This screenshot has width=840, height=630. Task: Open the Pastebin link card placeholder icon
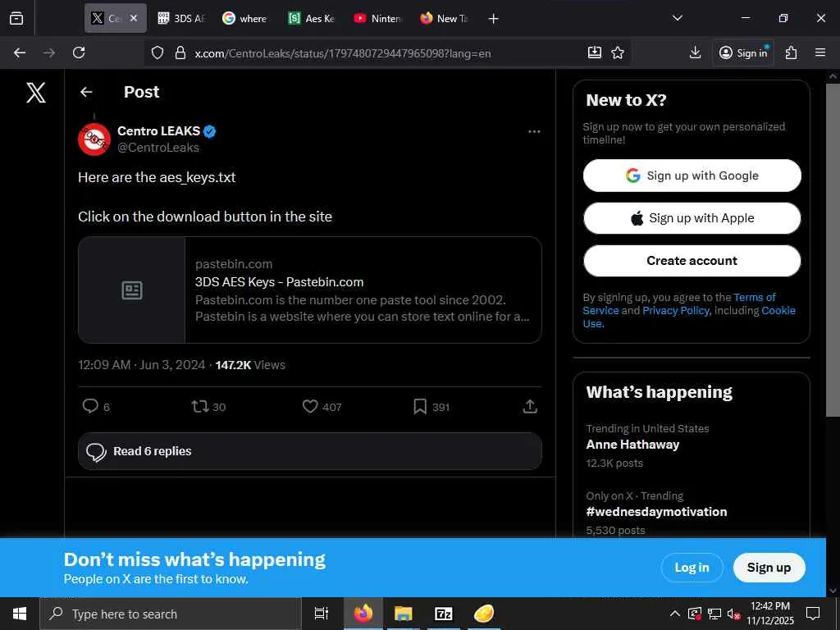pyautogui.click(x=132, y=290)
